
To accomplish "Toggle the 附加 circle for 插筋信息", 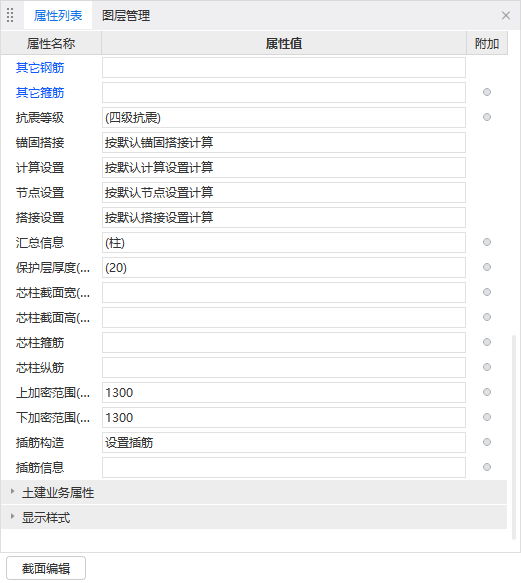I will click(x=487, y=467).
